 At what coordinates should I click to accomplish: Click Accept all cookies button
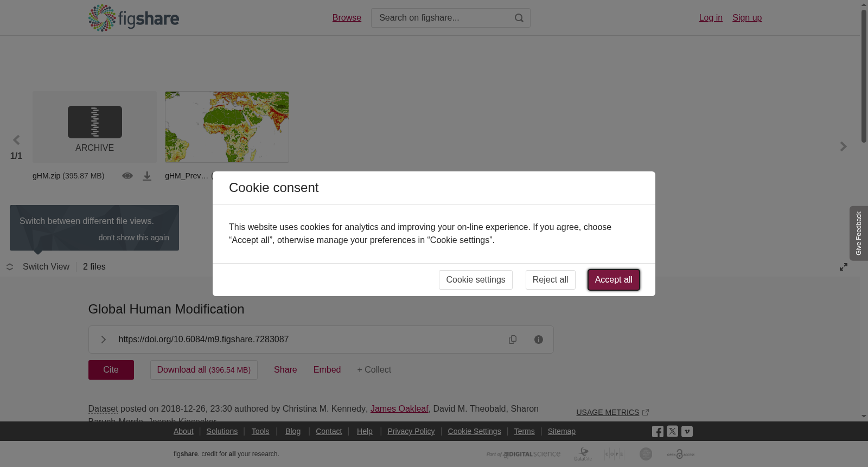(614, 280)
